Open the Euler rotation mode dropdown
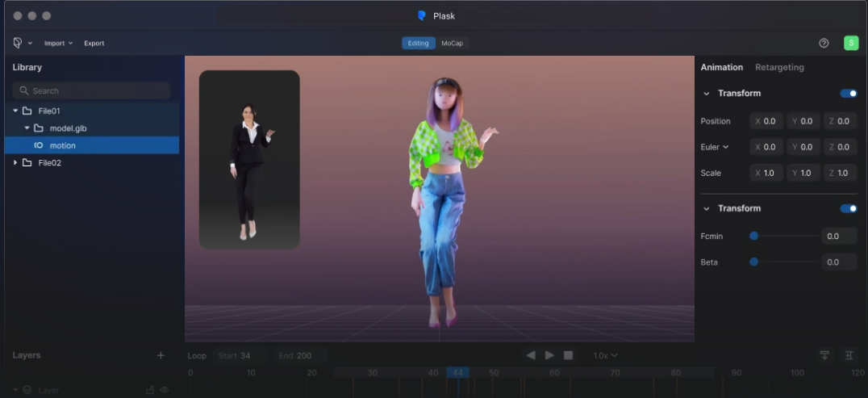868x398 pixels. [x=715, y=147]
